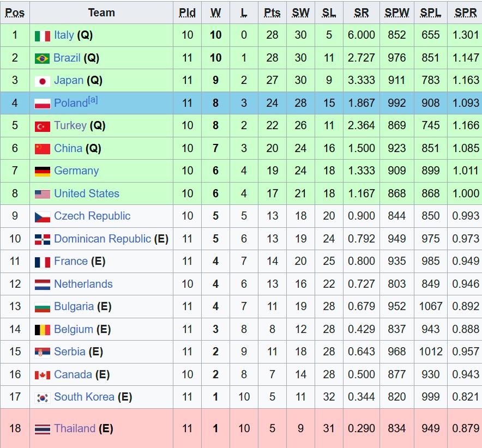Open the Serbia team link
Image resolution: width=482 pixels, height=448 pixels.
click(69, 352)
